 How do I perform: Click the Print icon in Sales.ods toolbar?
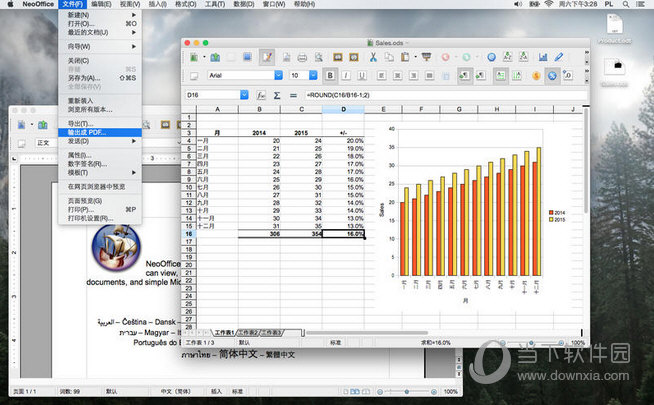click(302, 57)
